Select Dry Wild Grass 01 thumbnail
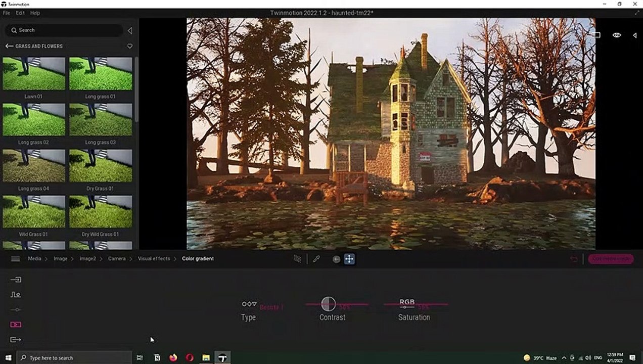The height and width of the screenshot is (364, 643). tap(101, 212)
